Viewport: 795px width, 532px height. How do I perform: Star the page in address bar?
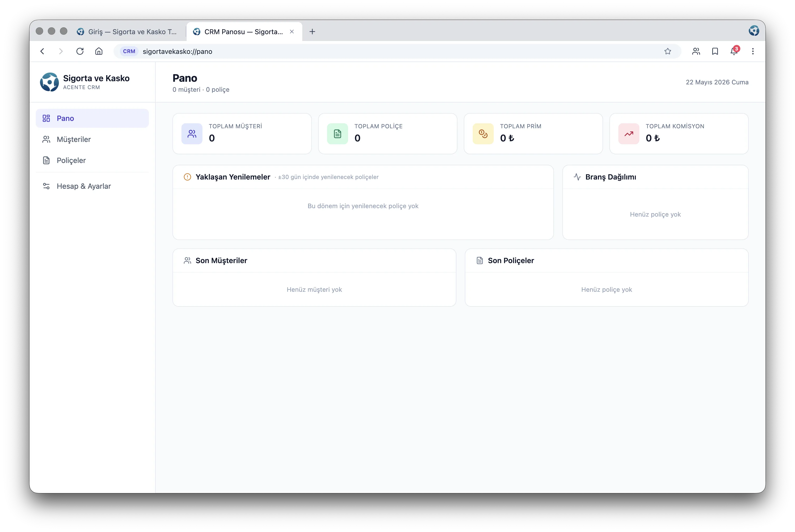667,51
